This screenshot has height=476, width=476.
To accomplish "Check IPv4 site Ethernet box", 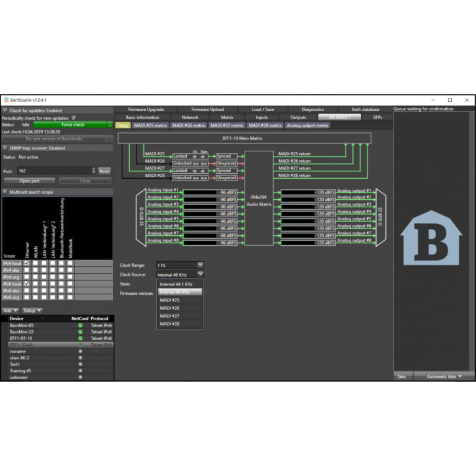I will click(27, 270).
